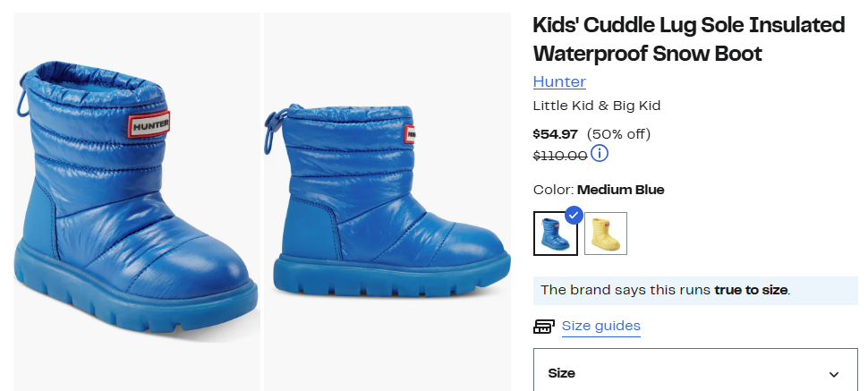Click the 'Little Kid & Big Kid' text

[x=597, y=106]
